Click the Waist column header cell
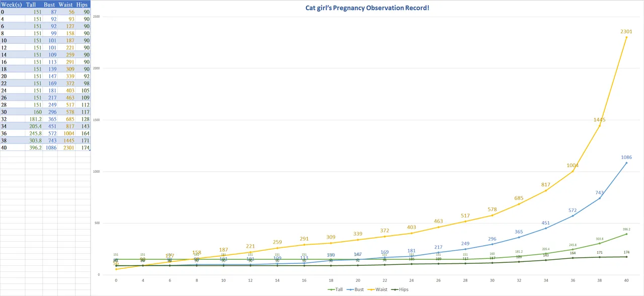 (66, 5)
